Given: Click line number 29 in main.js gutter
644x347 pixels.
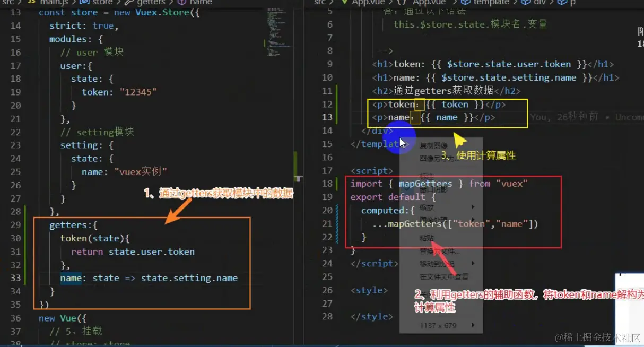Looking at the screenshot, I should click(x=15, y=225).
